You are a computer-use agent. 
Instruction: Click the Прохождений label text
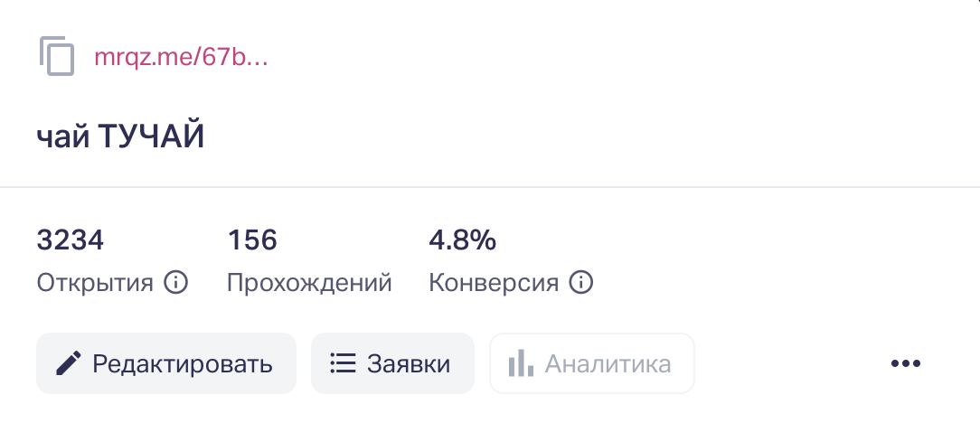pyautogui.click(x=309, y=283)
